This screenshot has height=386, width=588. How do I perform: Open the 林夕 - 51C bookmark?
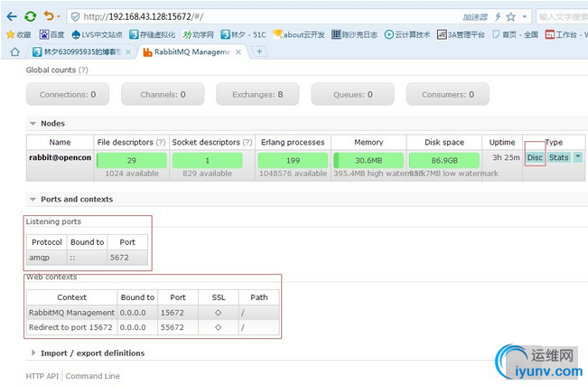[243, 35]
